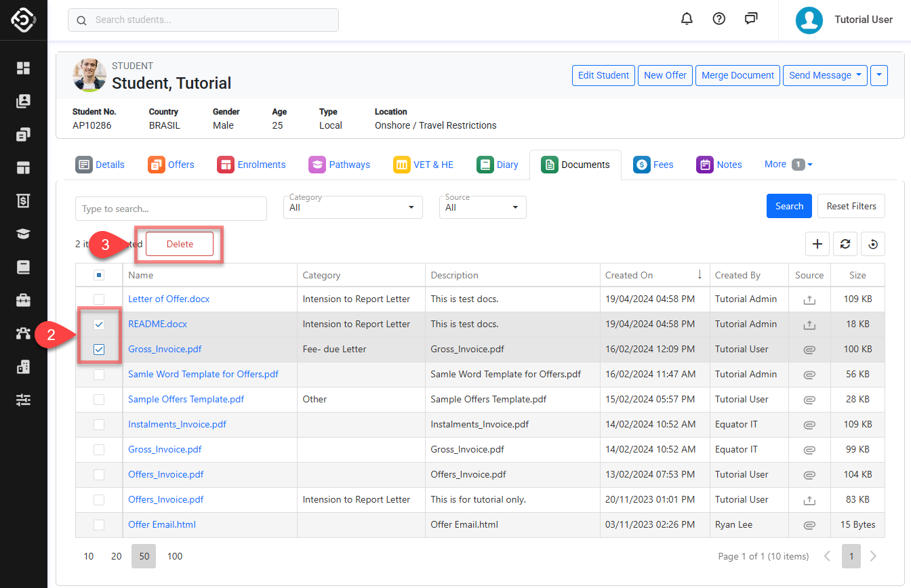Image resolution: width=911 pixels, height=588 pixels.
Task: Open the chat messages icon
Action: 751,19
